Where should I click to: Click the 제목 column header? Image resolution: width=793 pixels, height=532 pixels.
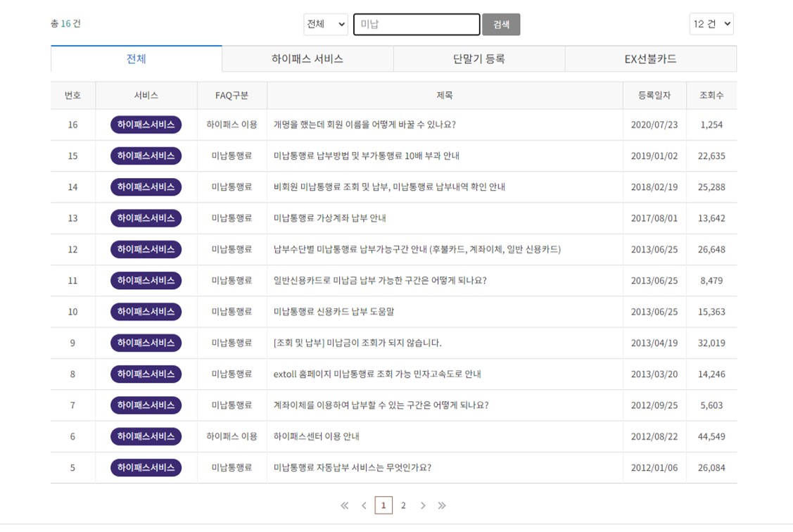445,95
